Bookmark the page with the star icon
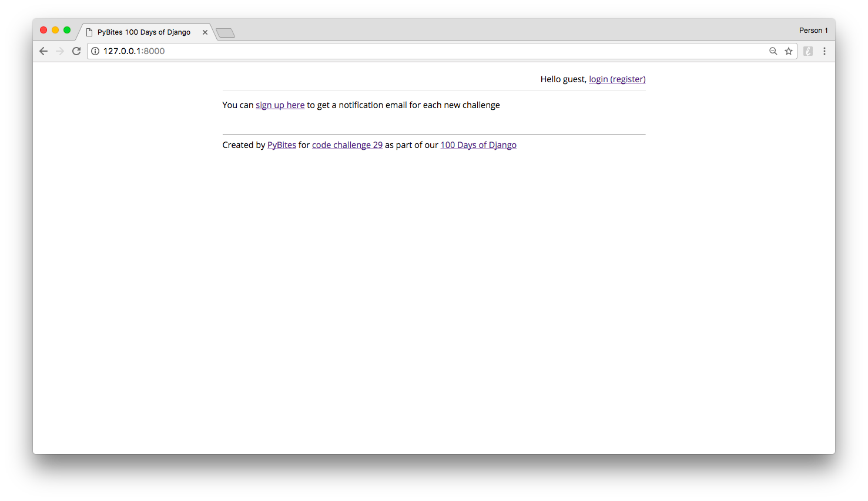The height and width of the screenshot is (501, 868). point(789,51)
